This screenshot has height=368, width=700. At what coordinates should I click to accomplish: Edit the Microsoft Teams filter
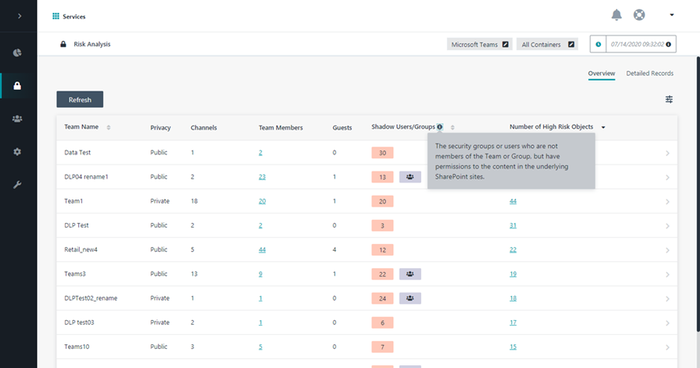pos(505,44)
